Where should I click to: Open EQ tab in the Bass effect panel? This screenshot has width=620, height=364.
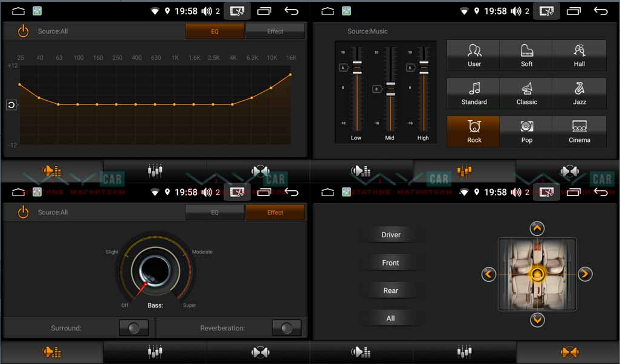pos(215,212)
